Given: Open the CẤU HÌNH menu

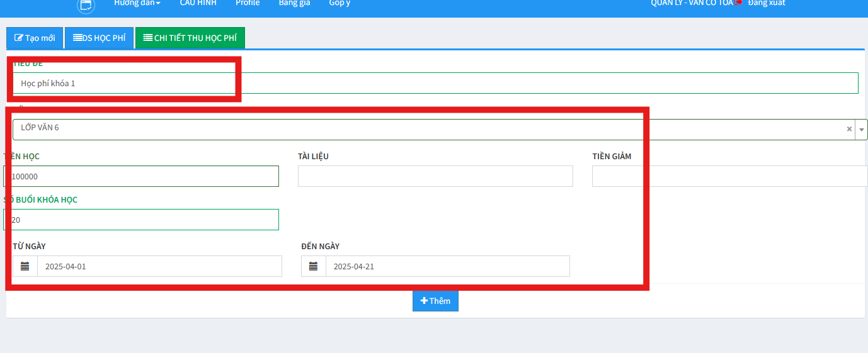Looking at the screenshot, I should click(x=198, y=3).
